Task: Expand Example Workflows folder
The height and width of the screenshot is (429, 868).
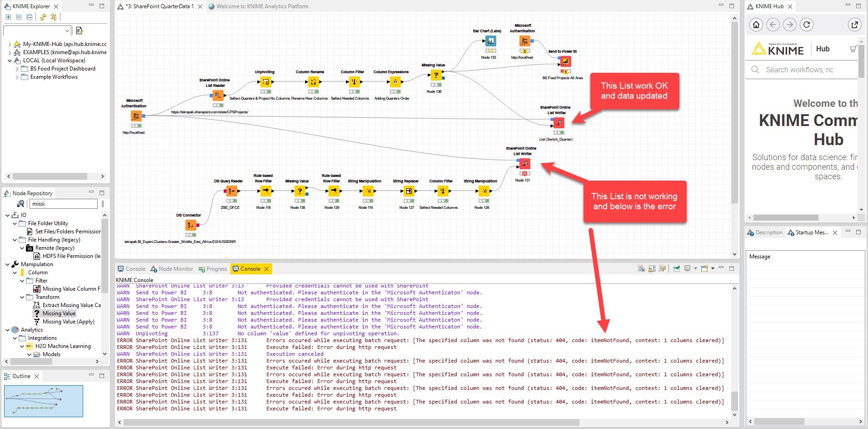Action: pyautogui.click(x=17, y=77)
